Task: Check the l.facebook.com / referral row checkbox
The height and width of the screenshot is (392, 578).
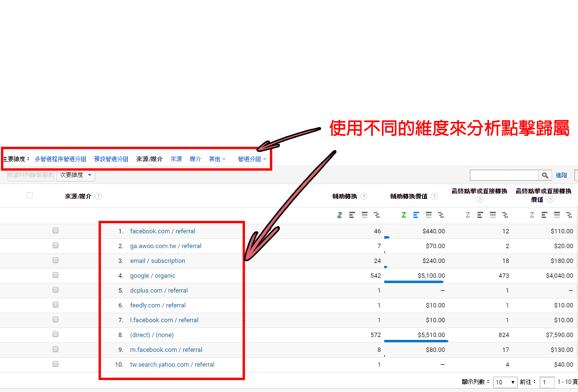Action: click(56, 319)
